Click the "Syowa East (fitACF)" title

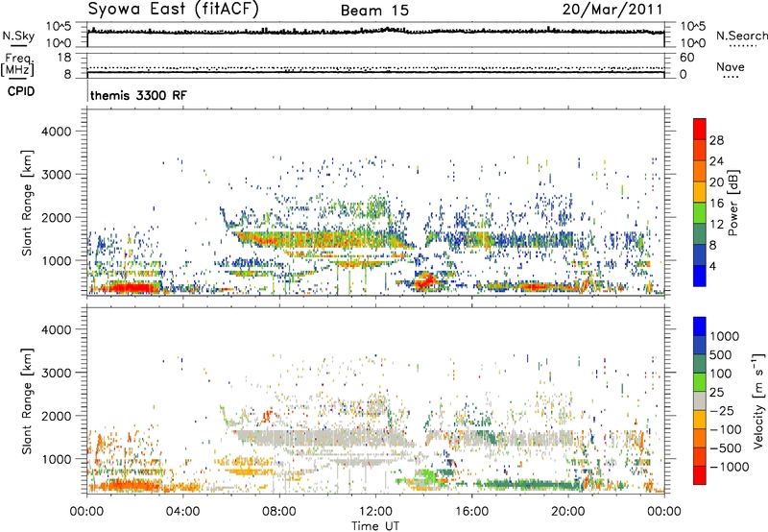(x=173, y=9)
